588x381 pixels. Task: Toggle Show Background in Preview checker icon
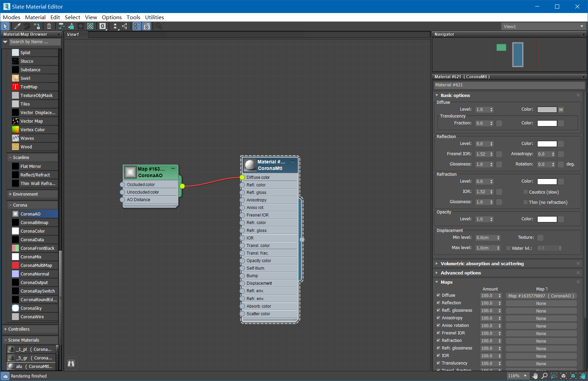pyautogui.click(x=90, y=26)
